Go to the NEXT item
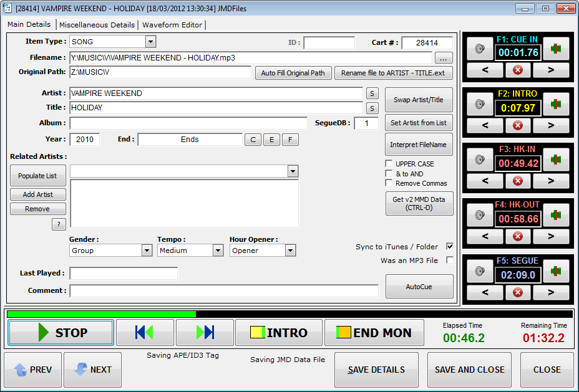The width and height of the screenshot is (579, 392). tap(93, 370)
